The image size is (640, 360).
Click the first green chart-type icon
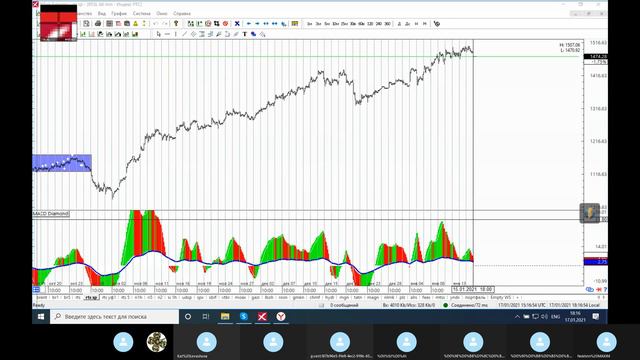pyautogui.click(x=83, y=34)
